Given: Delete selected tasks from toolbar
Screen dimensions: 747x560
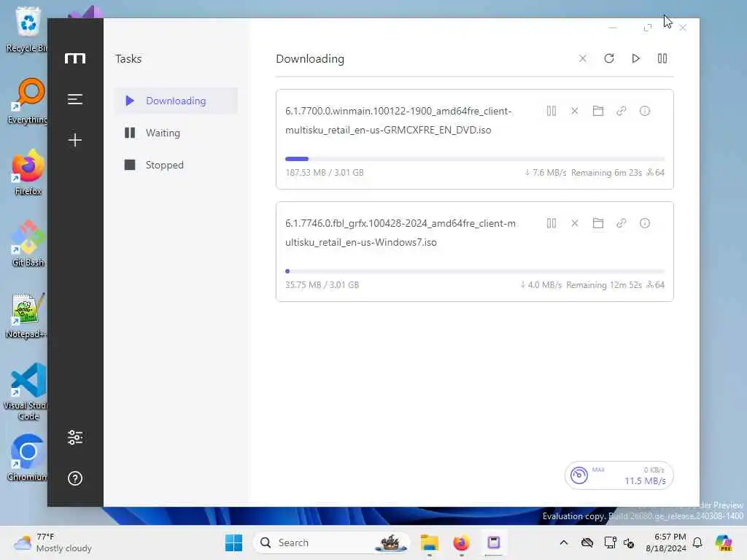Looking at the screenshot, I should coord(582,58).
